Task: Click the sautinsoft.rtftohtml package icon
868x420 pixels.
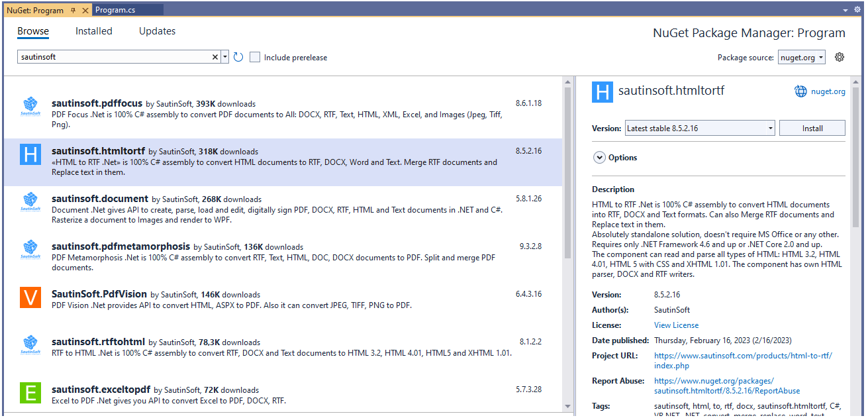Action: click(30, 346)
